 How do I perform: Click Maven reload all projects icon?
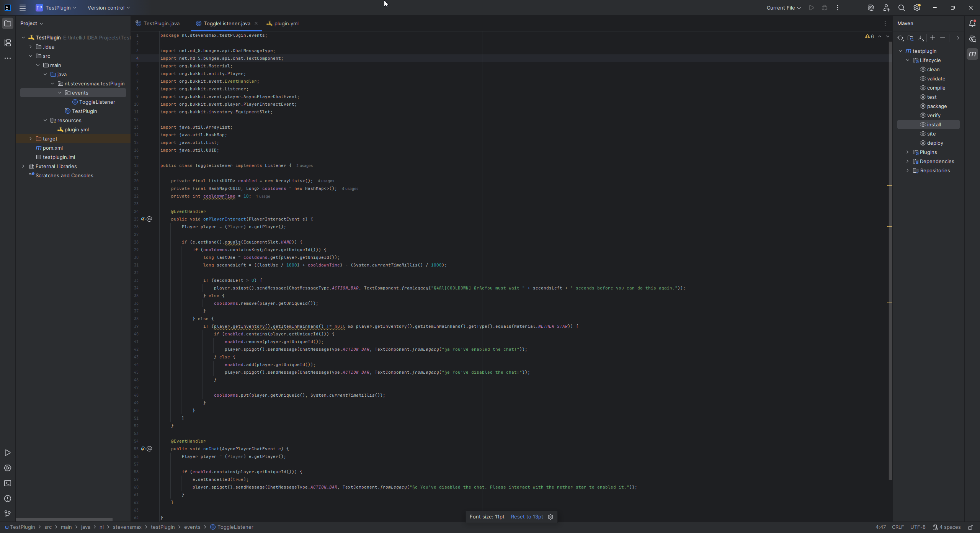pos(900,38)
